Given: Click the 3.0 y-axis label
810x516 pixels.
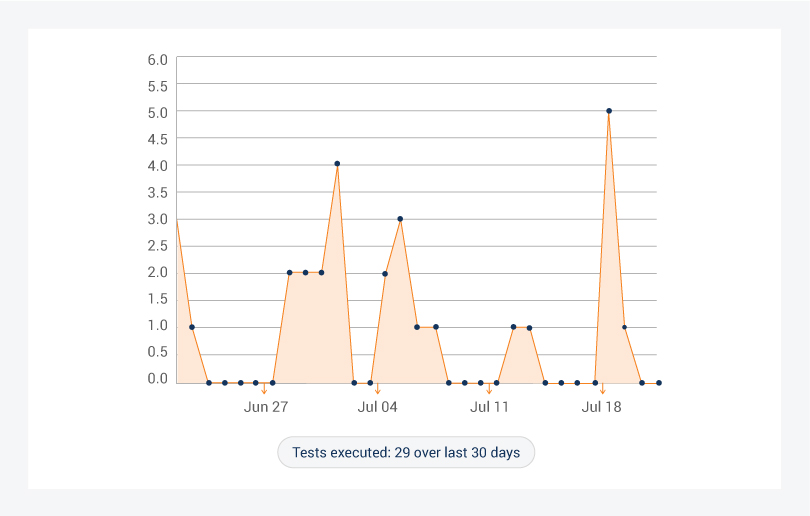Looking at the screenshot, I should (158, 220).
